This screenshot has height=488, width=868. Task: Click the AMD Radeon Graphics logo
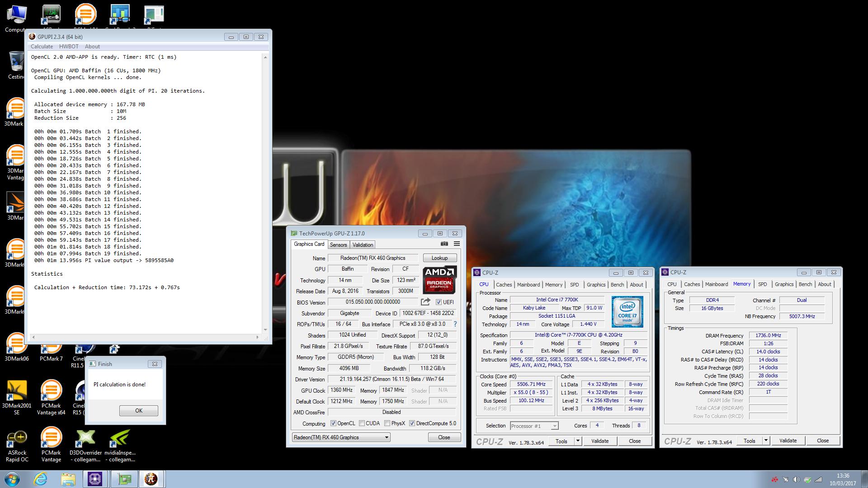440,280
